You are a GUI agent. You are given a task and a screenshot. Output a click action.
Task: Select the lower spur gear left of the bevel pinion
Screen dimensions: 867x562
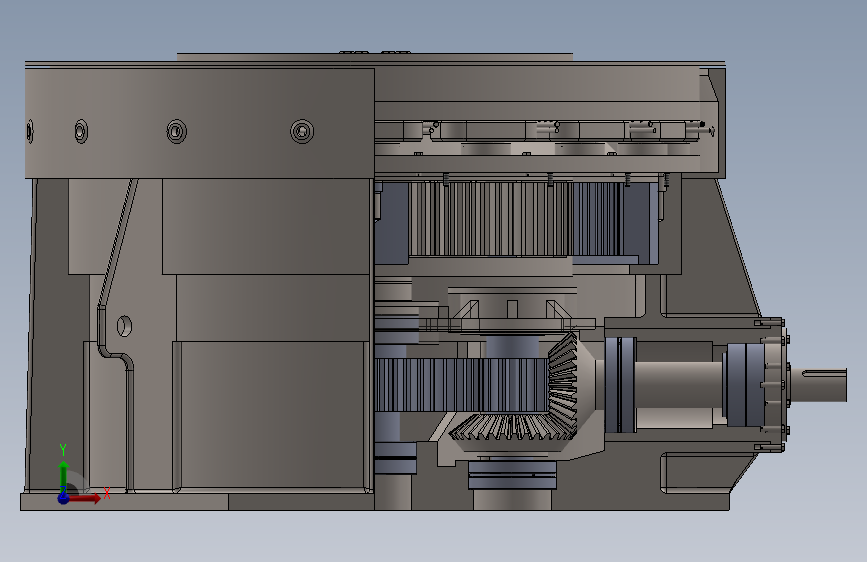462,385
